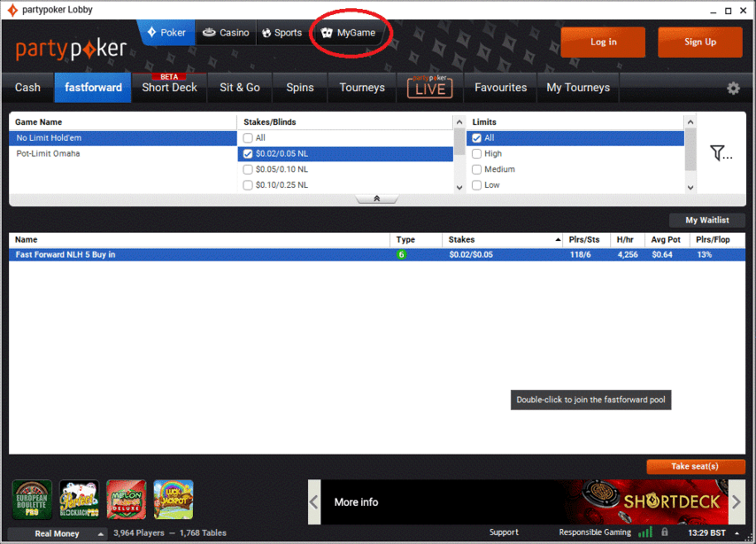Open the filter funnel icon
756x544 pixels.
pyautogui.click(x=721, y=153)
